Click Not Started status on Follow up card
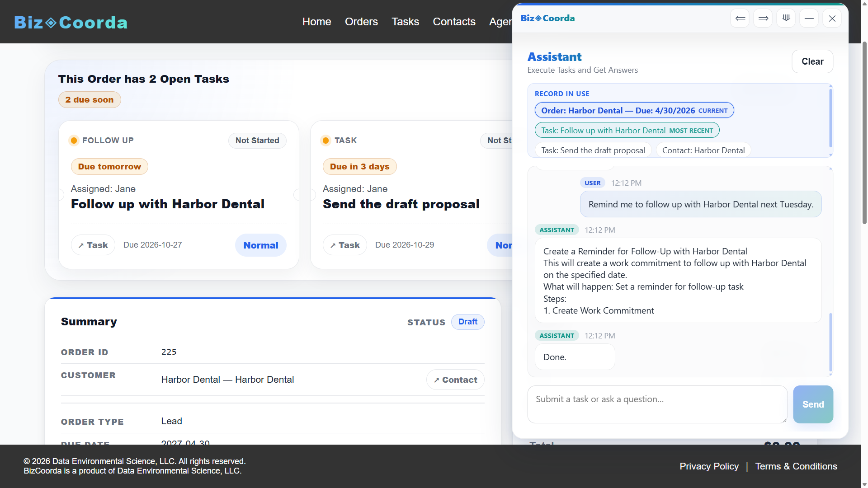Image resolution: width=868 pixels, height=488 pixels. (257, 141)
